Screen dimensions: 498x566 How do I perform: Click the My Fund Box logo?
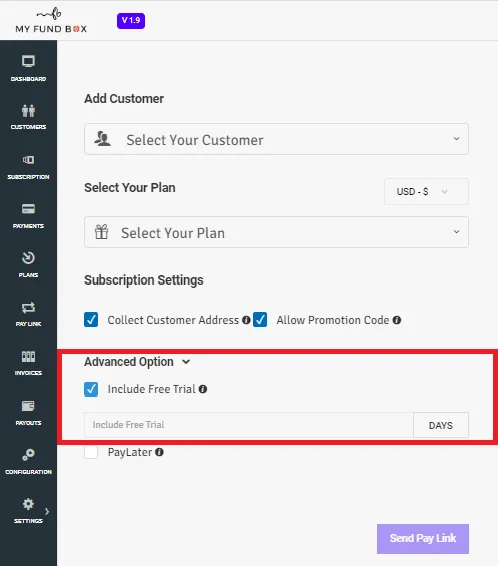51,21
